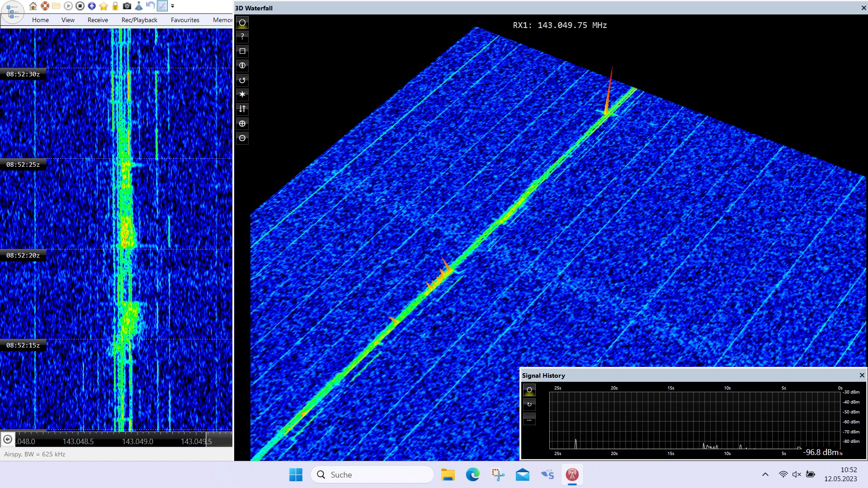
Task: Open the Receive ribbon tab
Action: [98, 20]
